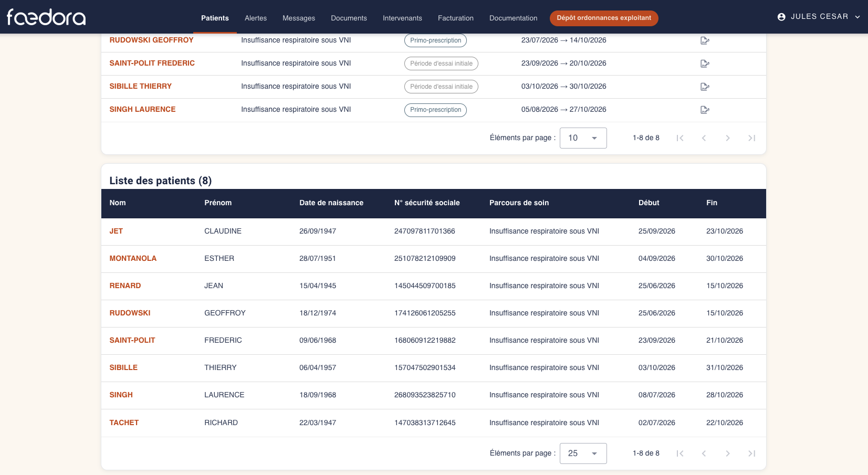The image size is (868, 475).
Task: Go to next page of the patients list
Action: [x=728, y=453]
